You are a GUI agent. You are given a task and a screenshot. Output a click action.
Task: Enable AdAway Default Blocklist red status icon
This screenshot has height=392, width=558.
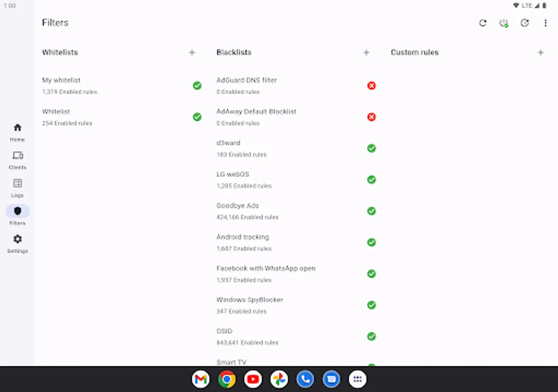(371, 117)
